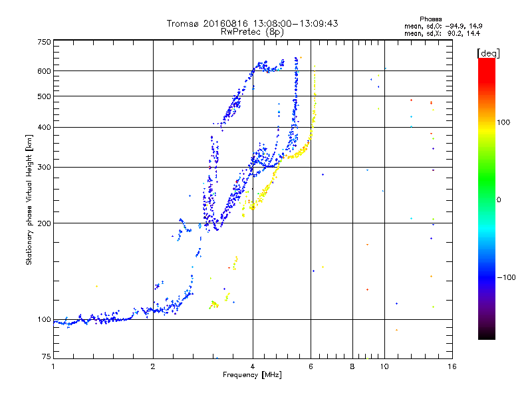
Task: Click the height axis tick label "750"
Action: pyautogui.click(x=44, y=42)
